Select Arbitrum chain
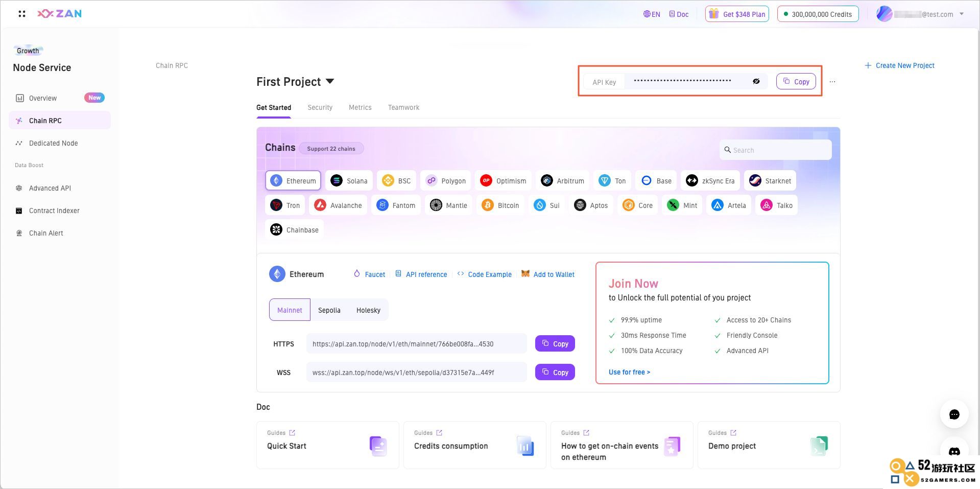This screenshot has height=489, width=980. click(x=562, y=180)
